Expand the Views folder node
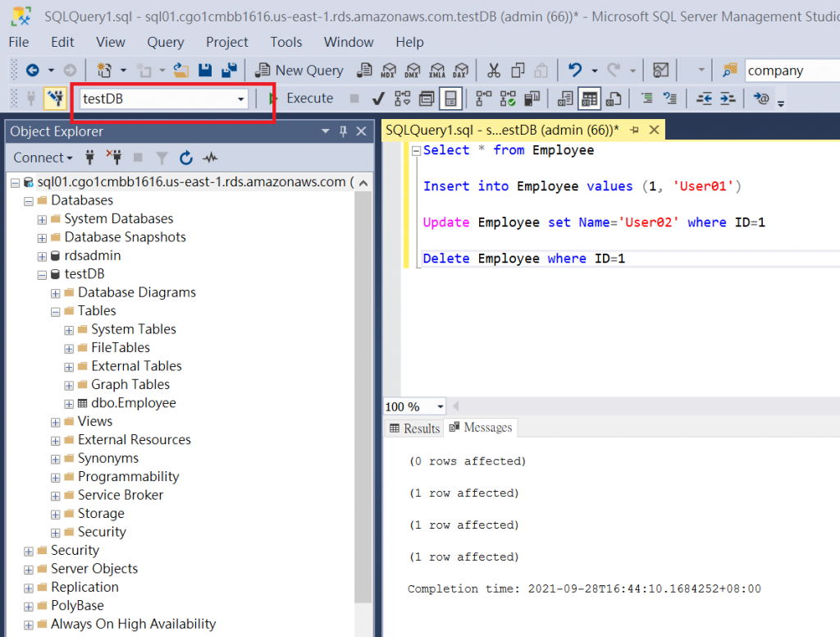This screenshot has height=637, width=840. (x=55, y=423)
